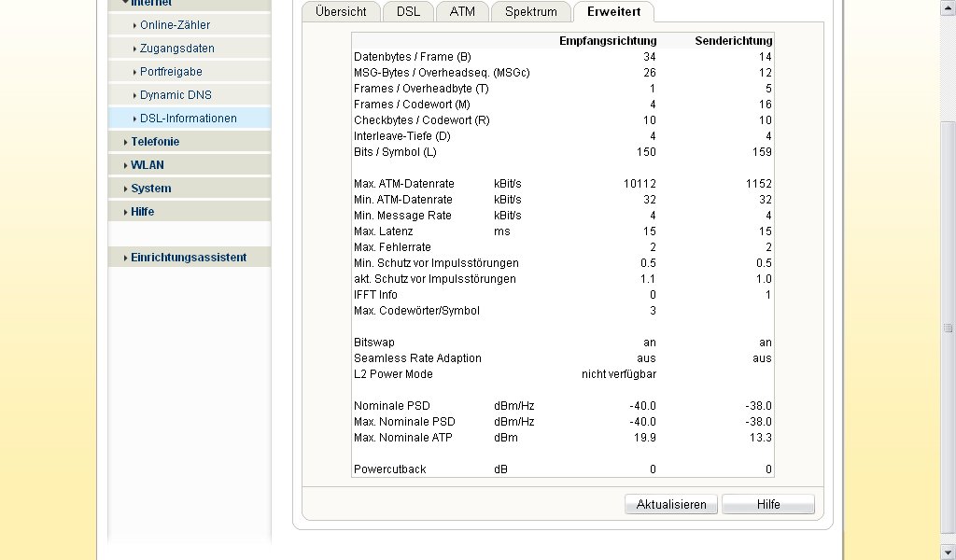Expand the System menu section
Screen dimensions: 956x560
[x=150, y=189]
